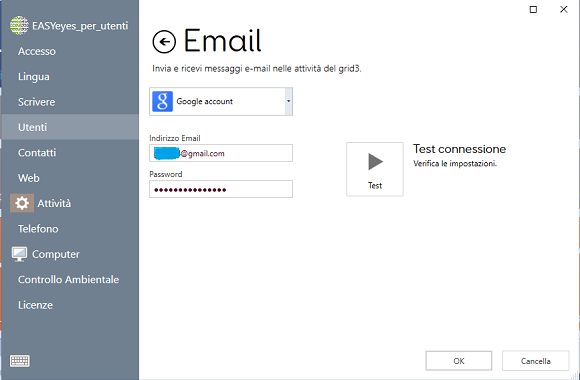Open the Computer section label

(56, 254)
